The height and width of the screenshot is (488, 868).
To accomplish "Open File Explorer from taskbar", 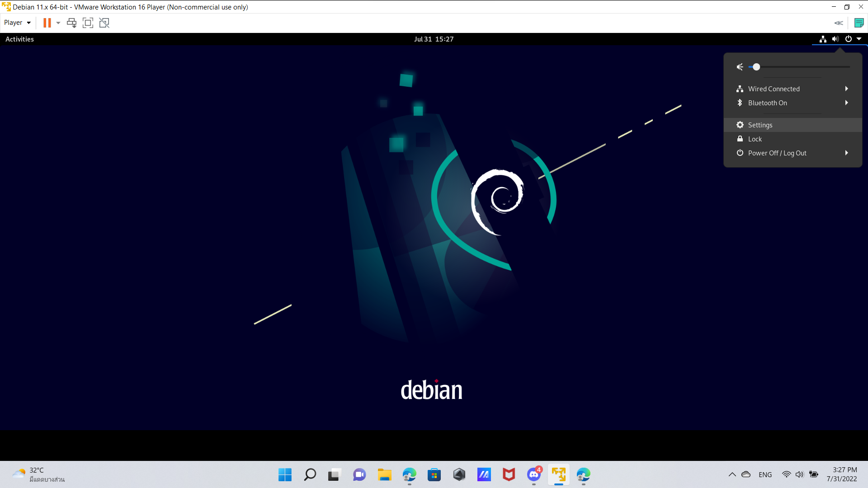I will (384, 475).
